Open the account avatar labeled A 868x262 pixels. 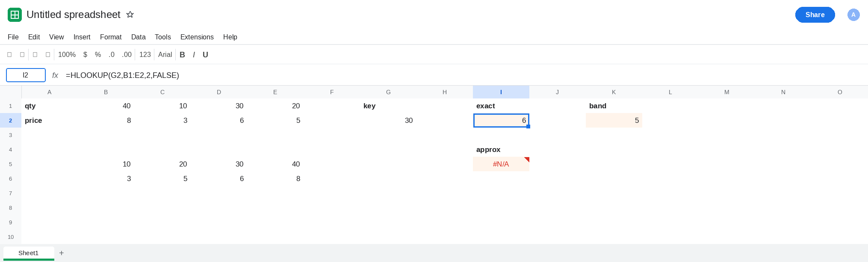pyautogui.click(x=853, y=15)
